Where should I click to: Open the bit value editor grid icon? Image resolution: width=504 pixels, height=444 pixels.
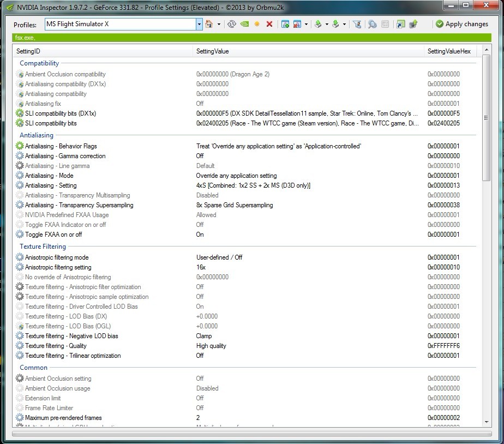coord(385,24)
